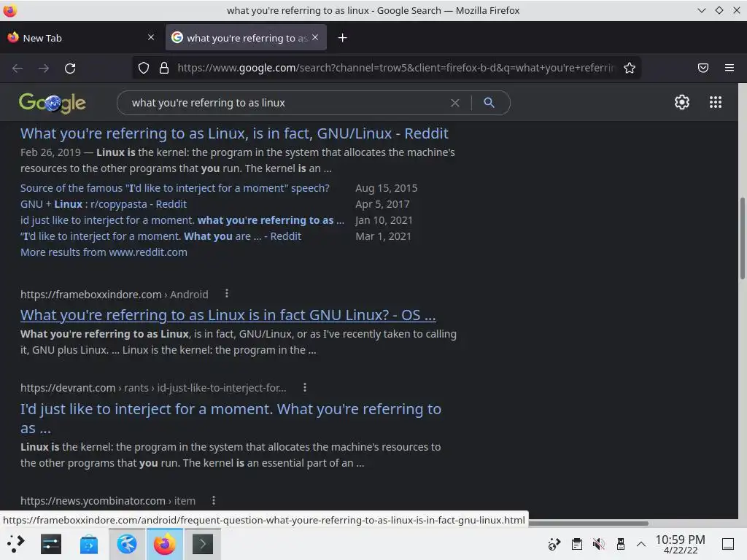Image resolution: width=747 pixels, height=560 pixels.
Task: Open options for frameboxxindore result
Action: tap(227, 294)
